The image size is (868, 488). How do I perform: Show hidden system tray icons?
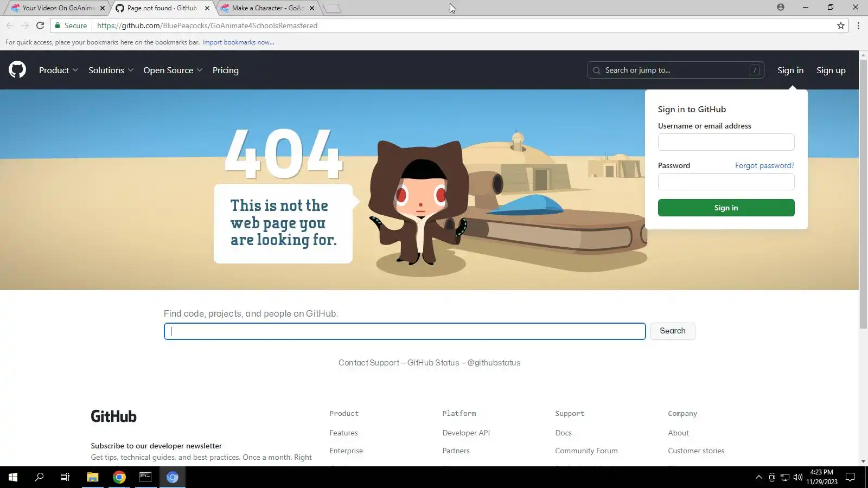pos(759,477)
